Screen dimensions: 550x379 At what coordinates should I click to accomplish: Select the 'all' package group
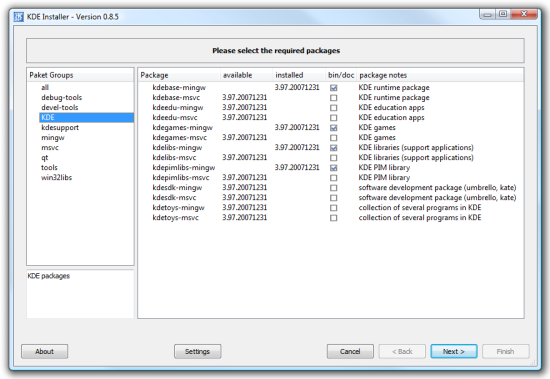(45, 87)
